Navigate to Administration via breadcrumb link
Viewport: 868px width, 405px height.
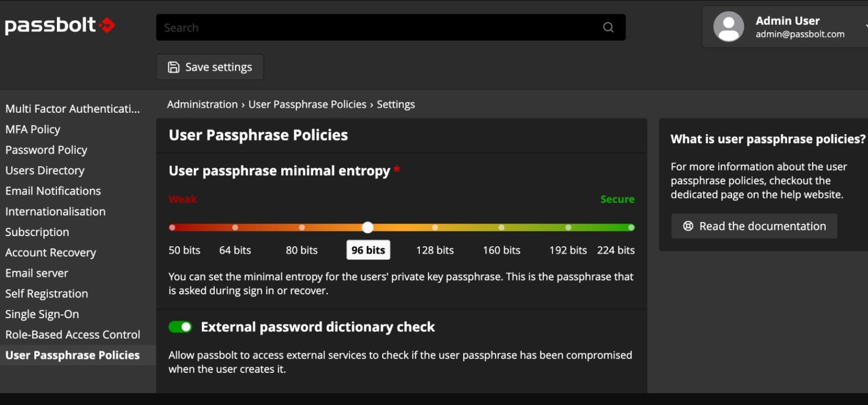click(202, 104)
